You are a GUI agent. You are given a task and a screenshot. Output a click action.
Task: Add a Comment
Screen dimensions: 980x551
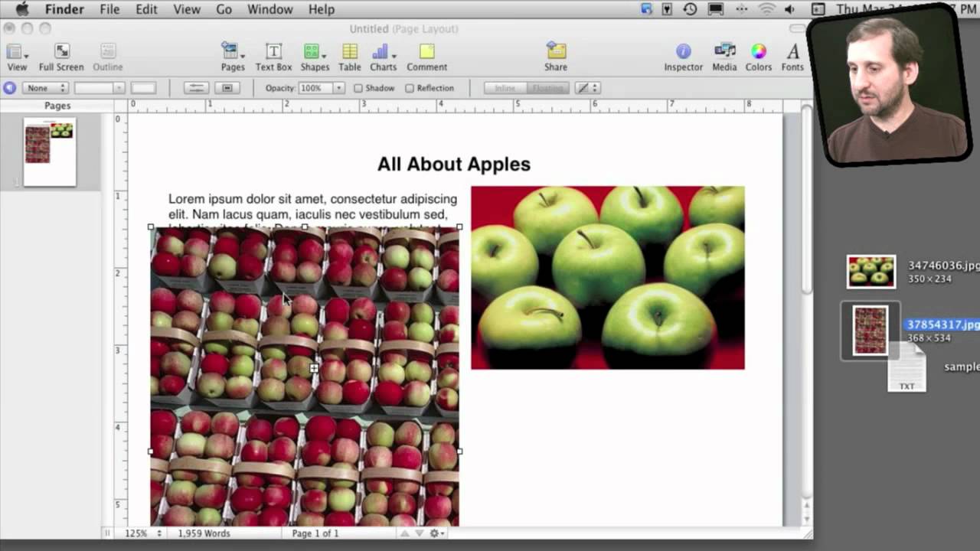point(426,57)
